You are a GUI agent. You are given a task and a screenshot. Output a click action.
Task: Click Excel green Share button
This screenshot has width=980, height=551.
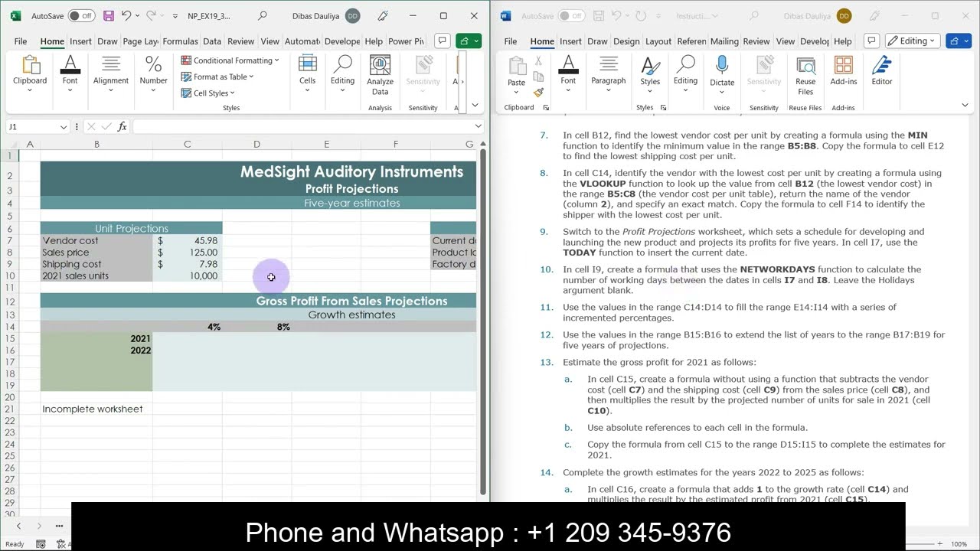click(x=469, y=41)
